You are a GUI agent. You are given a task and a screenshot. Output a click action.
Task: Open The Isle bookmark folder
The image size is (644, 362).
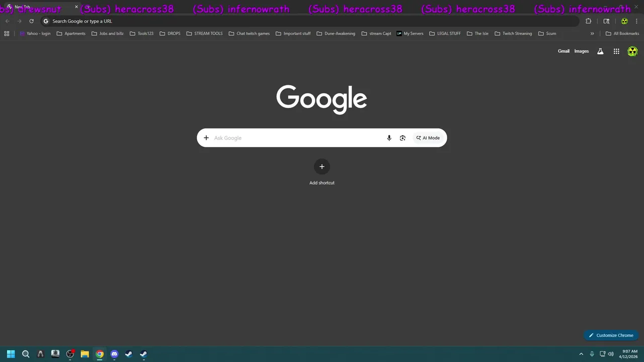[x=477, y=34]
